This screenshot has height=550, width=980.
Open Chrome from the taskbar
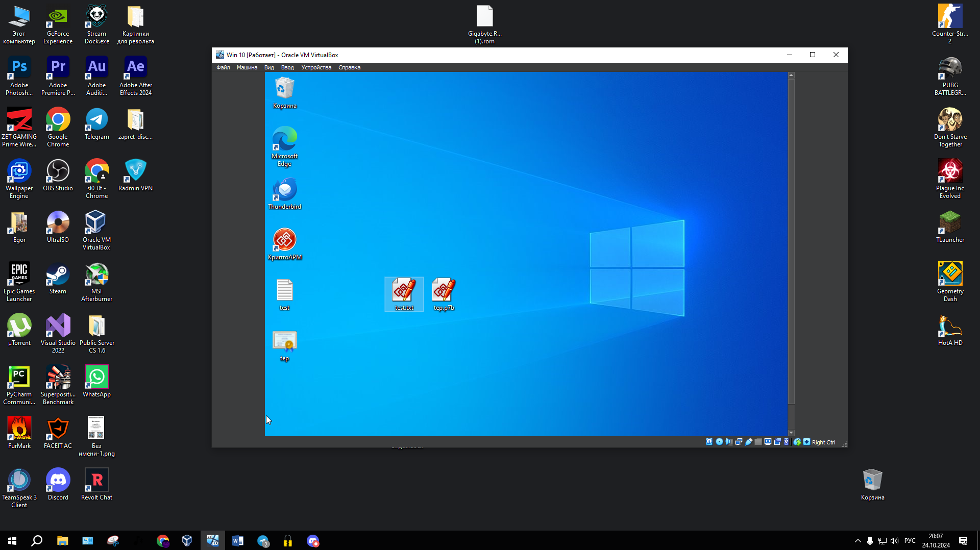(163, 541)
